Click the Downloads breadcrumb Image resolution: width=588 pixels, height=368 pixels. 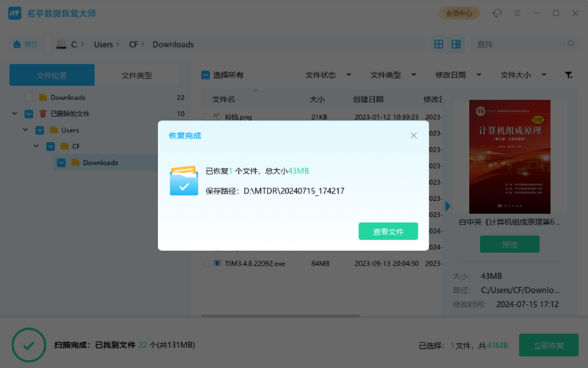pos(173,44)
